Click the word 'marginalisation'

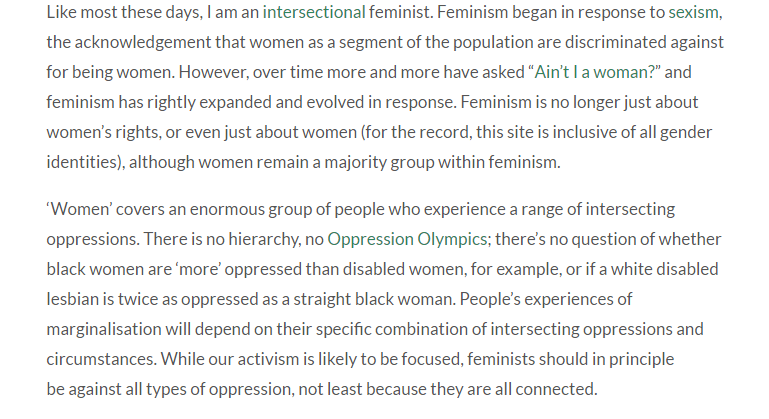click(x=104, y=329)
